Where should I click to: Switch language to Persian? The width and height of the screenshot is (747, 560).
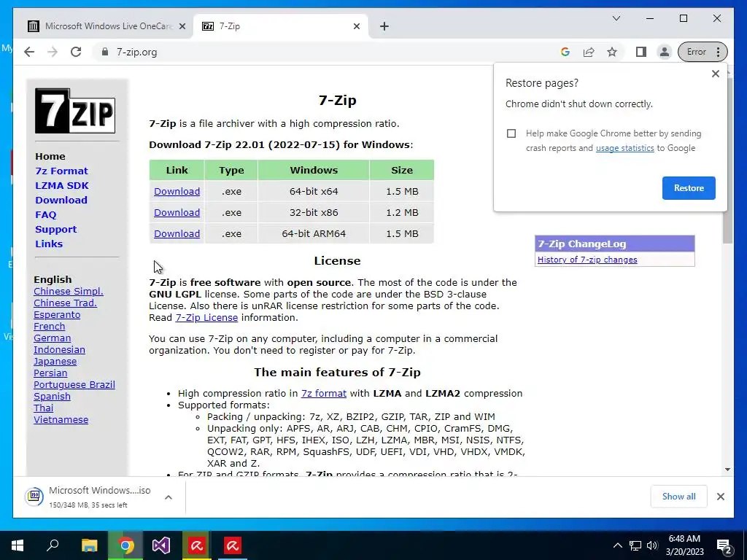[50, 373]
